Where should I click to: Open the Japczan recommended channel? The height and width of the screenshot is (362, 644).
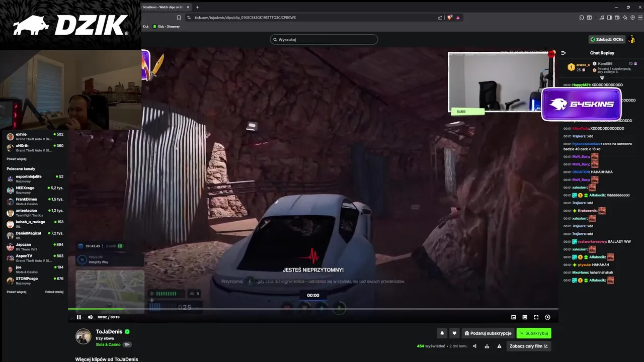[x=35, y=246]
